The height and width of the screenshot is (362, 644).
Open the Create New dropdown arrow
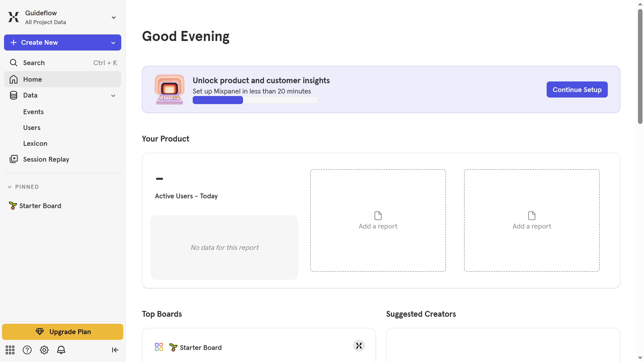(113, 43)
